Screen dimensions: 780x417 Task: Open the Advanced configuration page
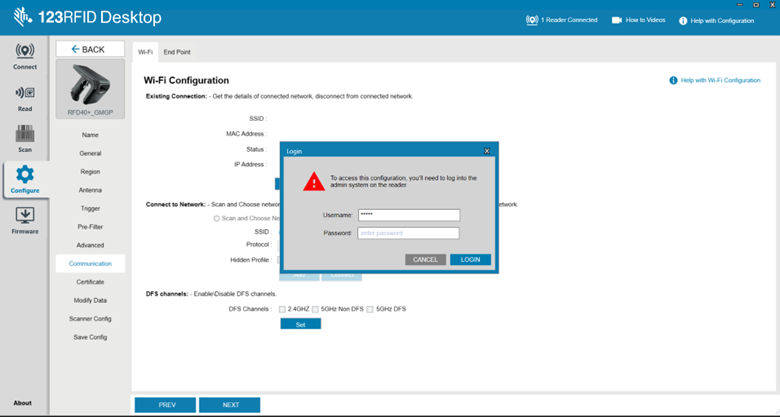(90, 245)
